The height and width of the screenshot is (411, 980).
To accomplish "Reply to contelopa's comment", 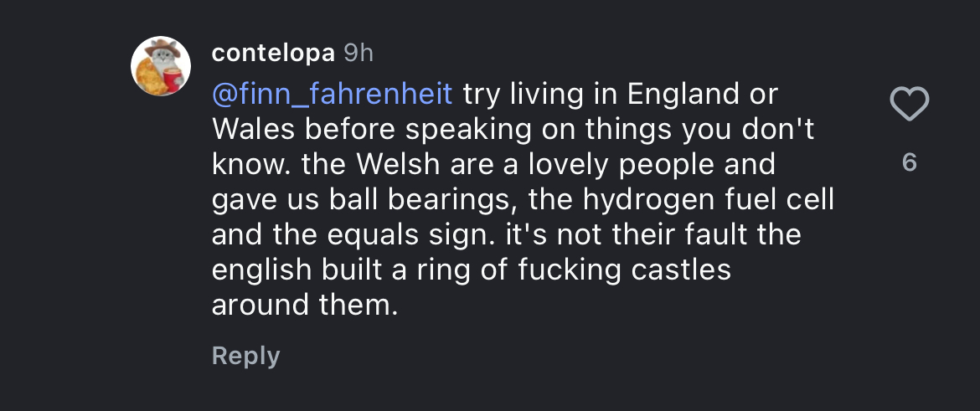I will [x=245, y=356].
